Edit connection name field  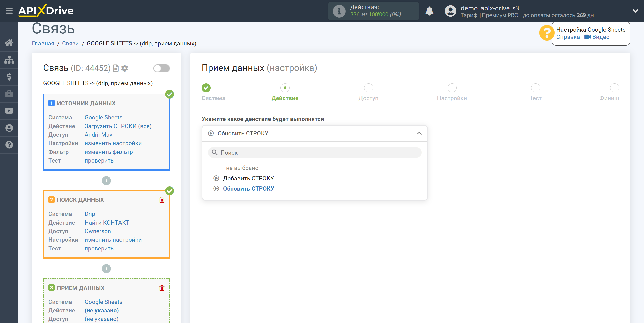[x=106, y=83]
